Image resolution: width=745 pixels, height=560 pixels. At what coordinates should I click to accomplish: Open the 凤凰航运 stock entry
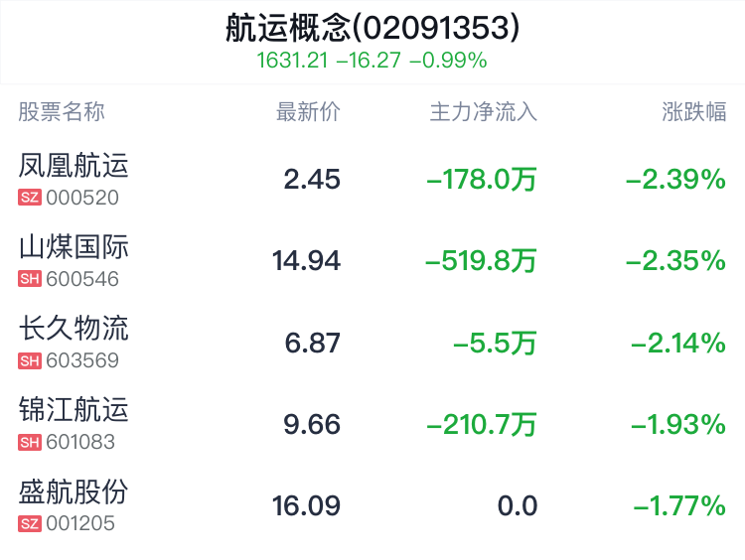point(372,179)
